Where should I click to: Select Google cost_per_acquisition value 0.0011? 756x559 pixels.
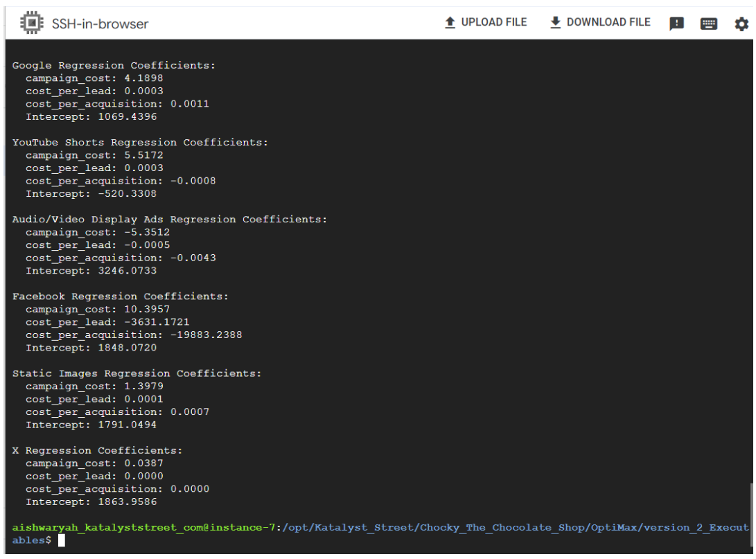[x=190, y=104]
